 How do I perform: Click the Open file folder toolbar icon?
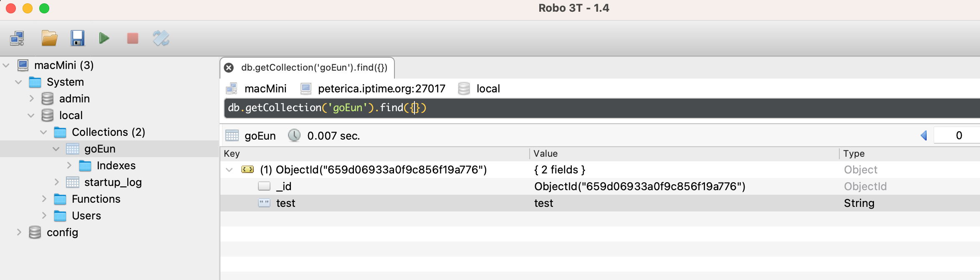tap(49, 38)
